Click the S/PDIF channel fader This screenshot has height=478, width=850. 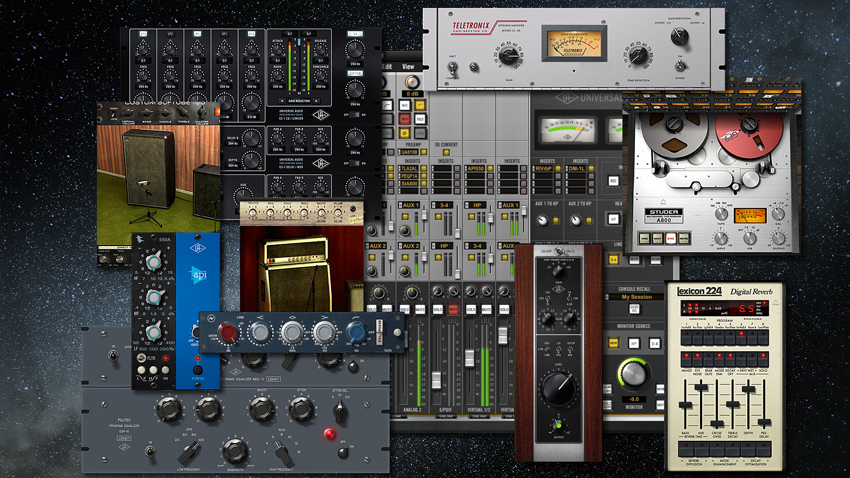[x=436, y=379]
